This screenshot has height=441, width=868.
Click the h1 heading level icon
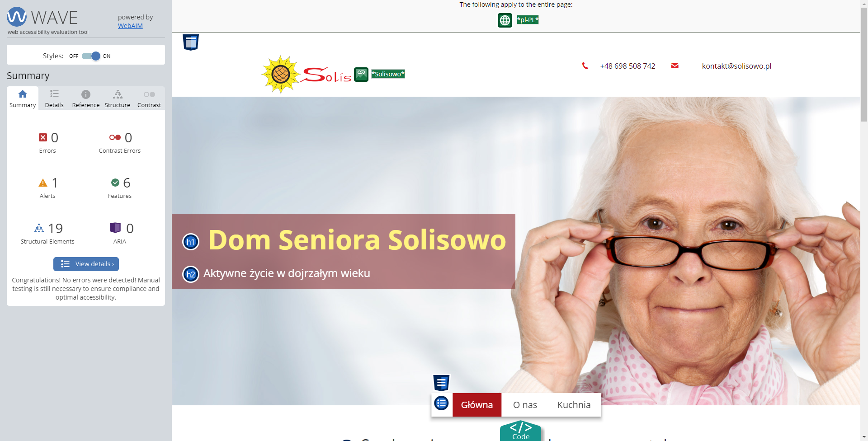[x=191, y=242]
